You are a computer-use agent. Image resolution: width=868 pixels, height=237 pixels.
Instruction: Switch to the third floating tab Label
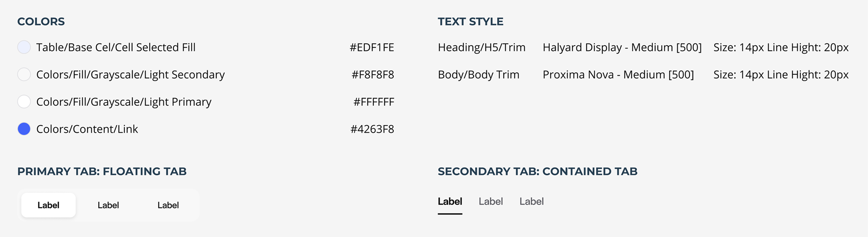pos(168,205)
